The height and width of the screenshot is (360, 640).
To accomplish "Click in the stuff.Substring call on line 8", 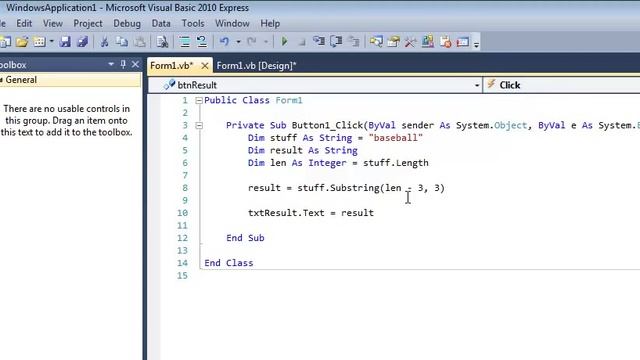I will (x=371, y=188).
